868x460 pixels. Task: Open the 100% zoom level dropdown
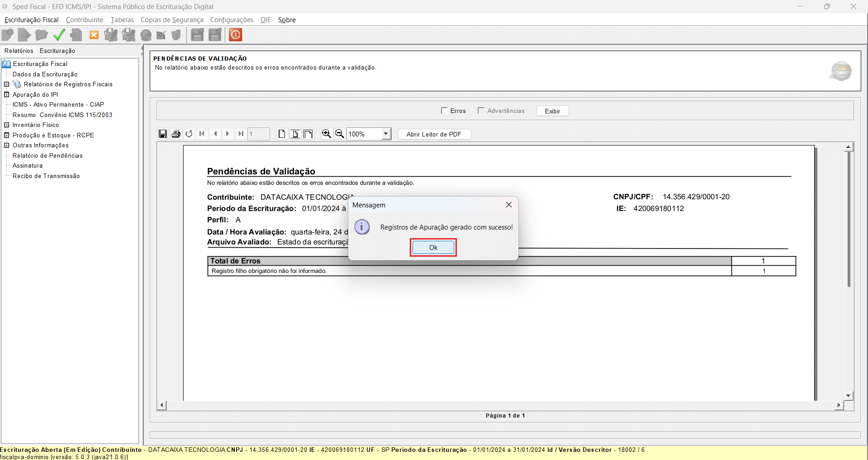(x=386, y=134)
